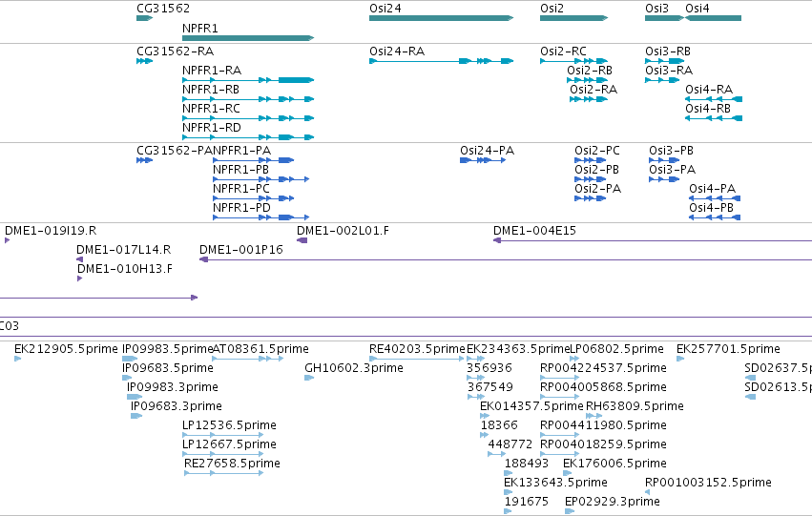Select the EK234363.5prime EST

tap(476, 359)
